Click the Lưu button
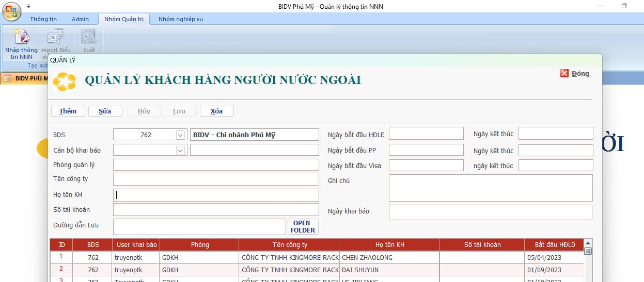The image size is (644, 282). tap(179, 111)
